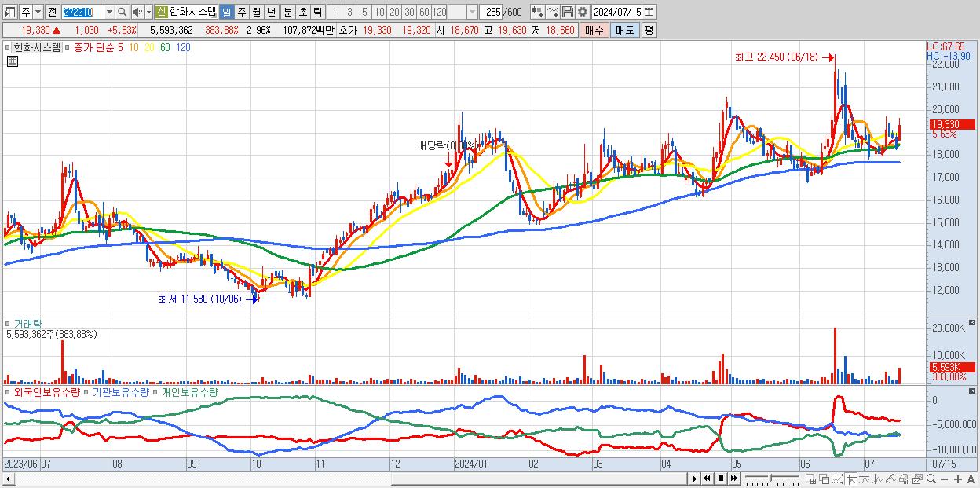Open the calendar date picker icon

pos(649,12)
